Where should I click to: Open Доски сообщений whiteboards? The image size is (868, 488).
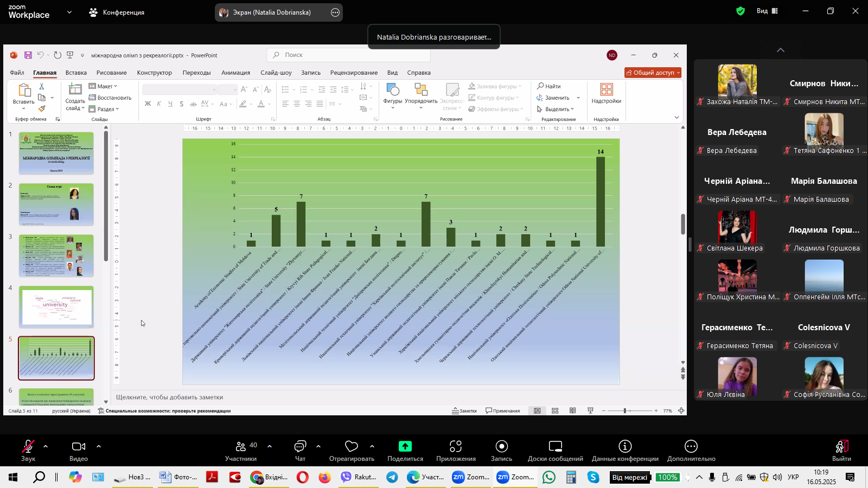(555, 450)
